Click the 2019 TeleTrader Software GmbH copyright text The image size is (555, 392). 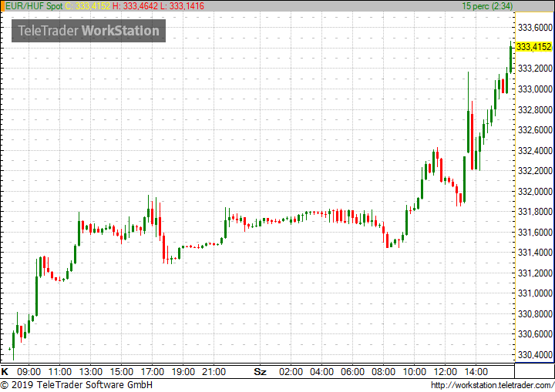[77, 385]
